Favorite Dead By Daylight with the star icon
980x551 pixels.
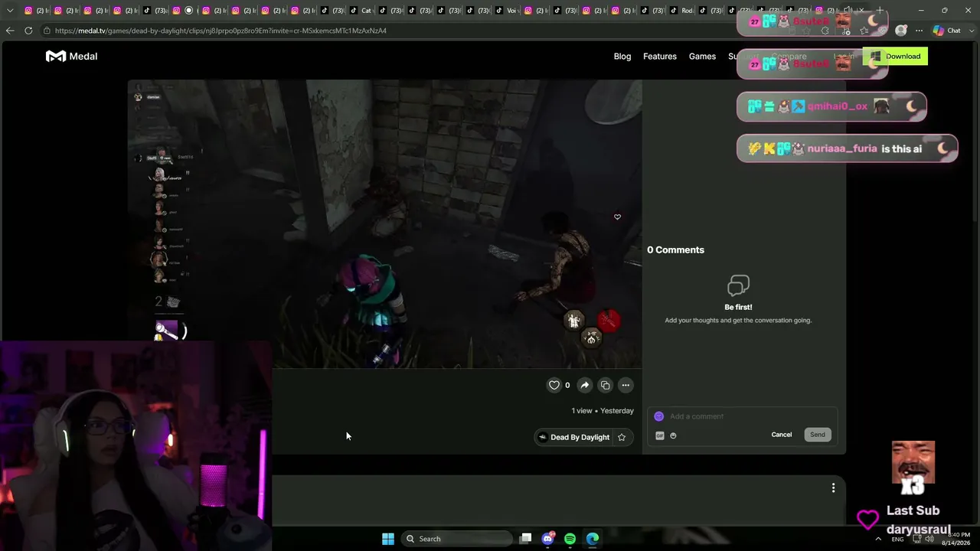(x=622, y=437)
